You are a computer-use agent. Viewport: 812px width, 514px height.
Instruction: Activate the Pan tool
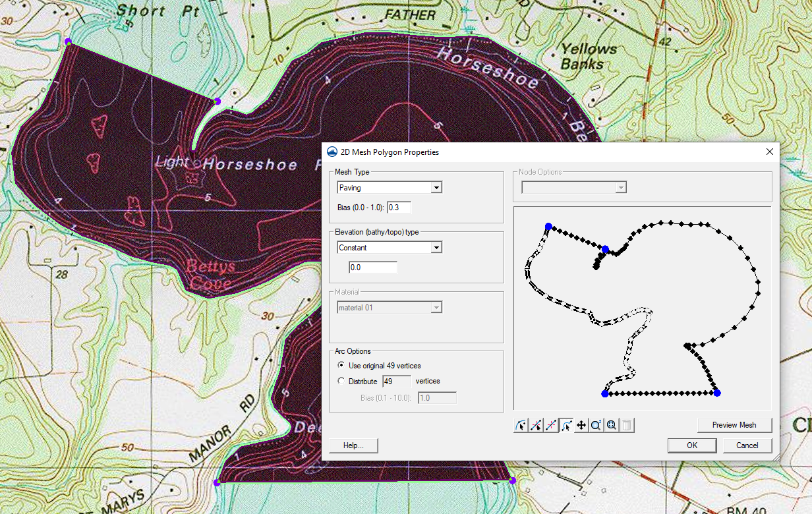[581, 425]
